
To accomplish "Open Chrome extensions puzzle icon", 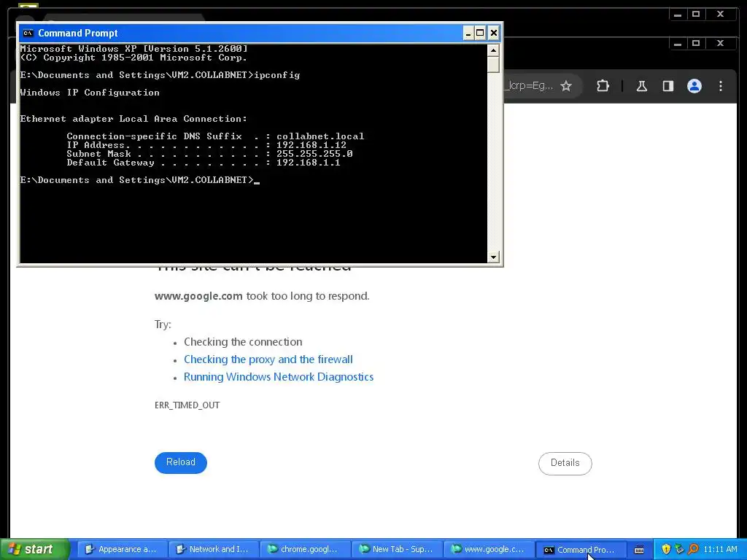I will click(603, 86).
